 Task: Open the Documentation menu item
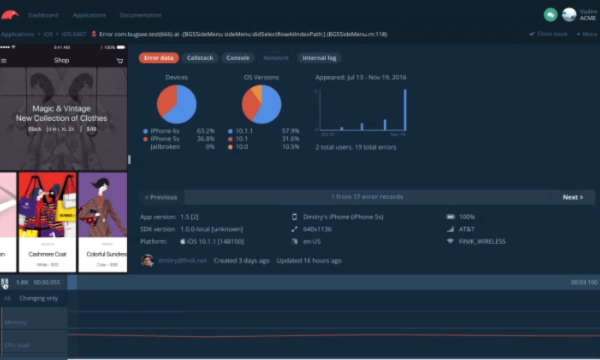click(140, 15)
